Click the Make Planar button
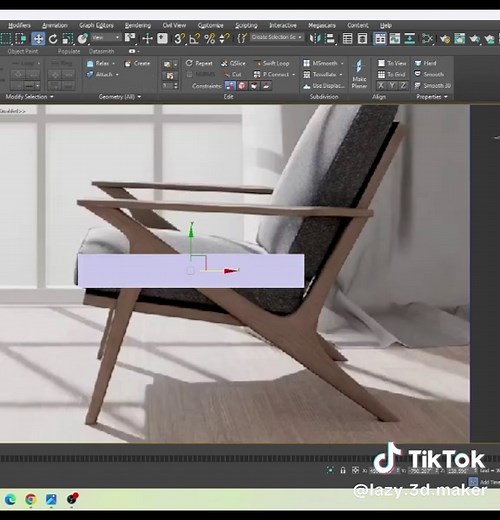 [x=359, y=74]
